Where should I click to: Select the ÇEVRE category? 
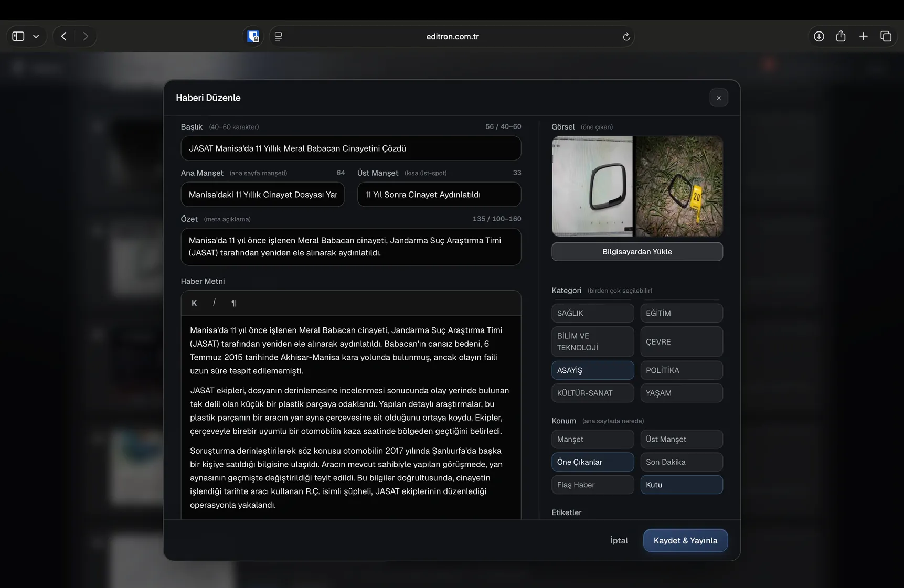(x=682, y=341)
